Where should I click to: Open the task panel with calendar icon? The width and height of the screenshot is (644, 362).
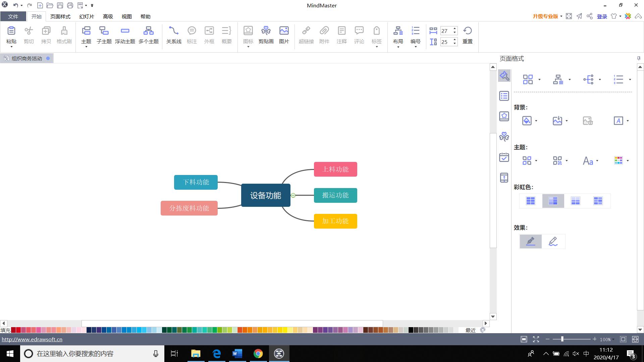504,157
